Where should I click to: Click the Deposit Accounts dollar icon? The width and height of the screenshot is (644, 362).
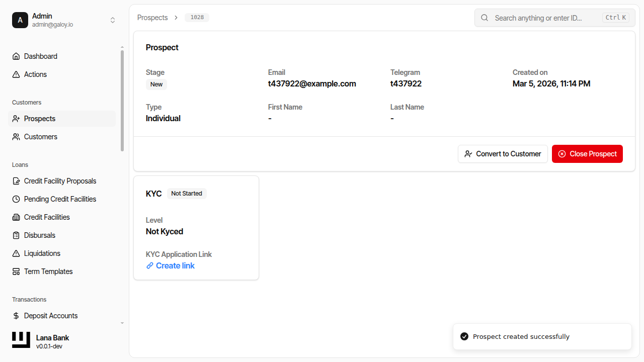[x=16, y=315]
